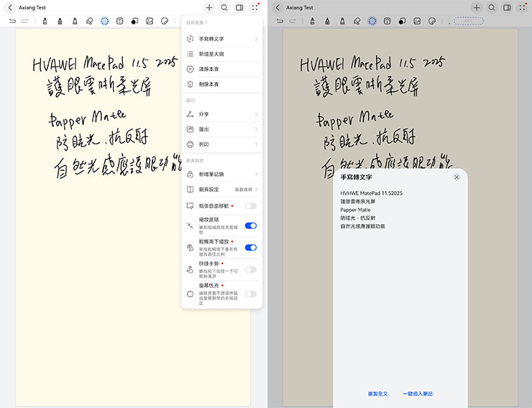
Task: Expand the 匯出 row chevron
Action: pyautogui.click(x=256, y=129)
